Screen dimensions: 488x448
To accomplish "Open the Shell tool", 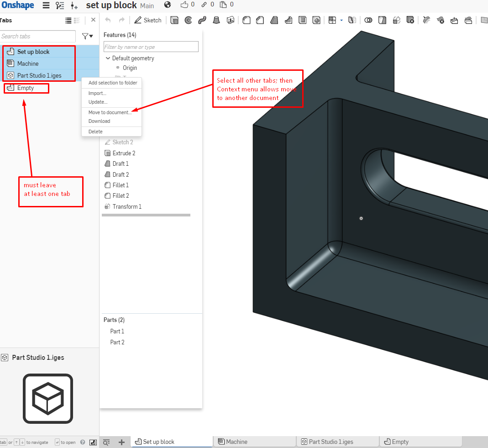I will 302,20.
